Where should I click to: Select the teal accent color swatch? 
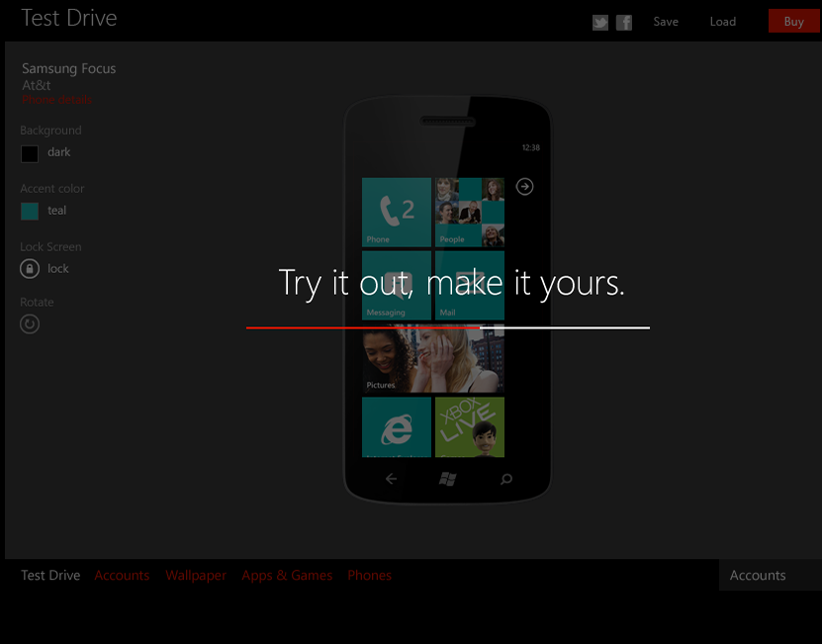tap(30, 212)
